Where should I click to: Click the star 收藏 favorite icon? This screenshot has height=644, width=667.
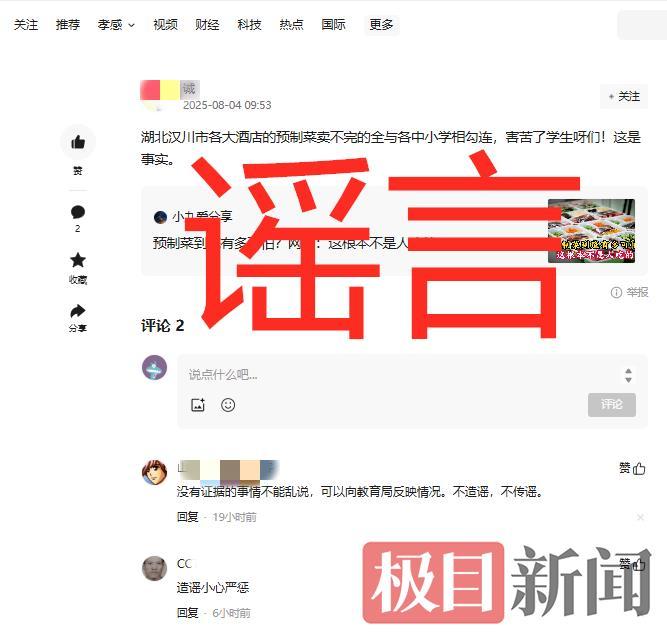[78, 260]
